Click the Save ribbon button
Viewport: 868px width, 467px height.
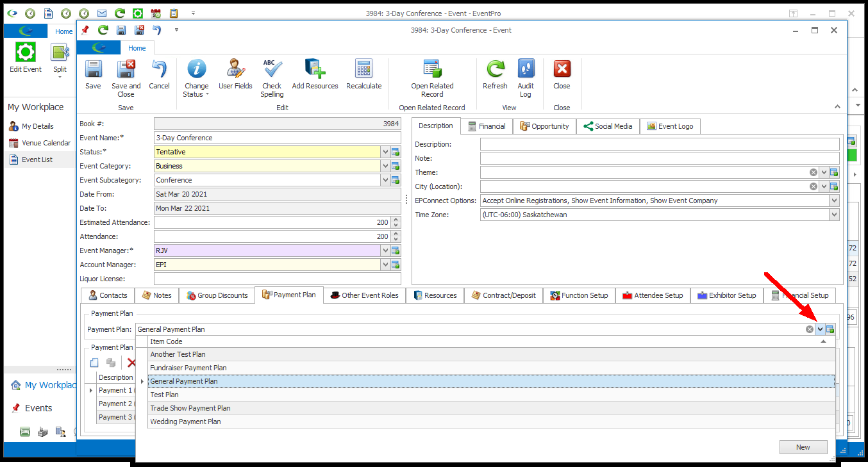(93, 74)
